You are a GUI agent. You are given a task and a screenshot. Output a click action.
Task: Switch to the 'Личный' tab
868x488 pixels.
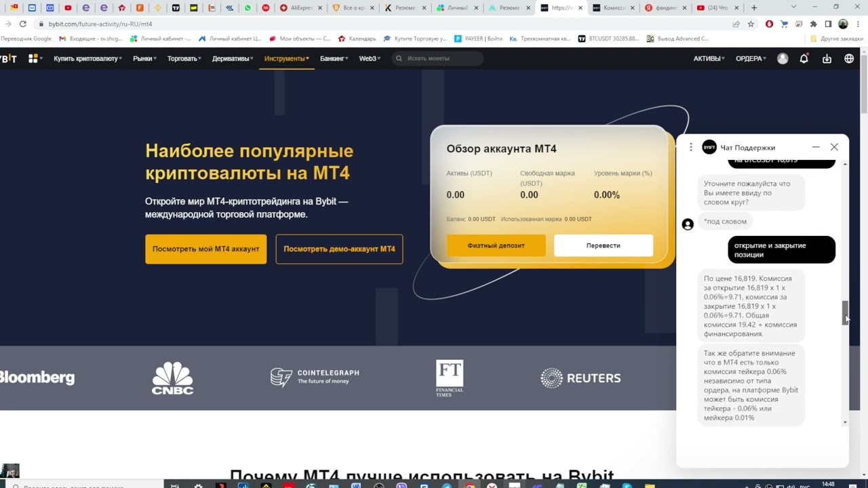click(456, 7)
